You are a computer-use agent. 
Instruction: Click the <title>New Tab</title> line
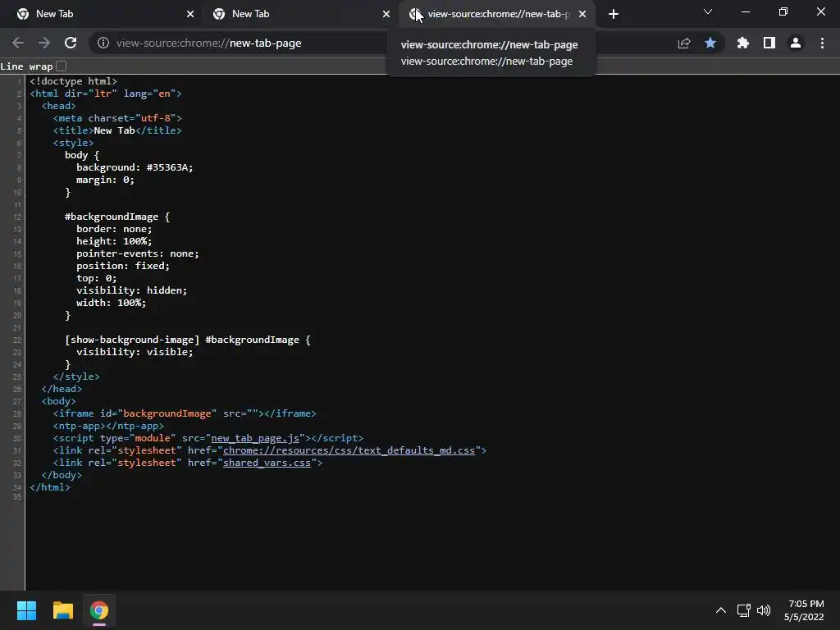(117, 130)
